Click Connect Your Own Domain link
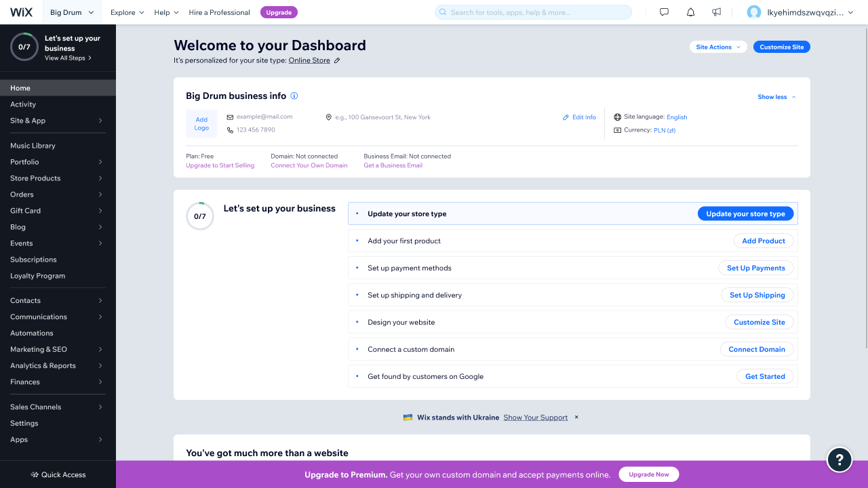The height and width of the screenshot is (488, 868). [x=309, y=165]
